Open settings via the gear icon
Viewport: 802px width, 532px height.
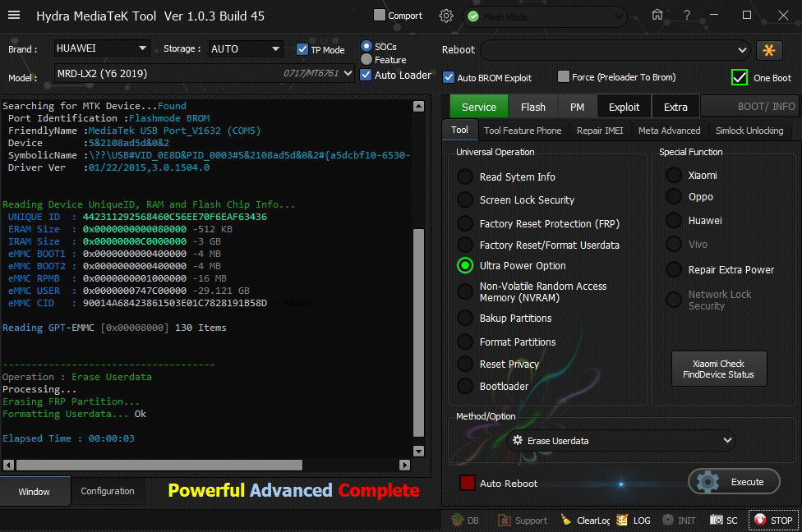pos(446,16)
